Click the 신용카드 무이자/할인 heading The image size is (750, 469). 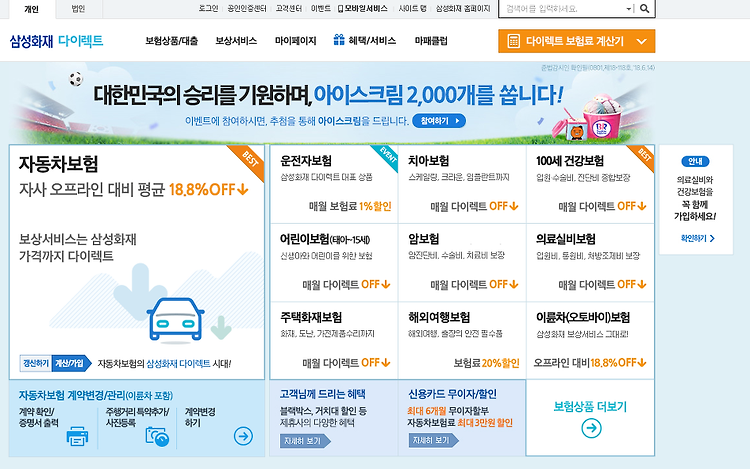click(x=452, y=394)
